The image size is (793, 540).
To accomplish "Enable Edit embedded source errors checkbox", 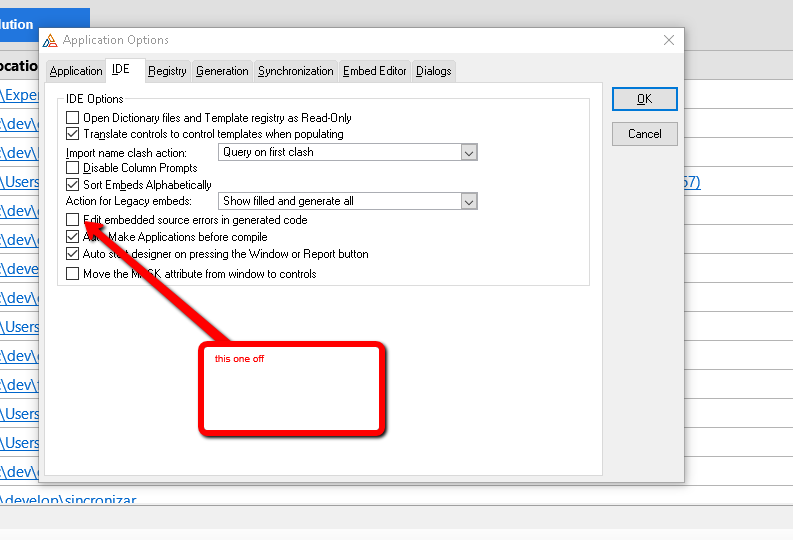I will [72, 220].
